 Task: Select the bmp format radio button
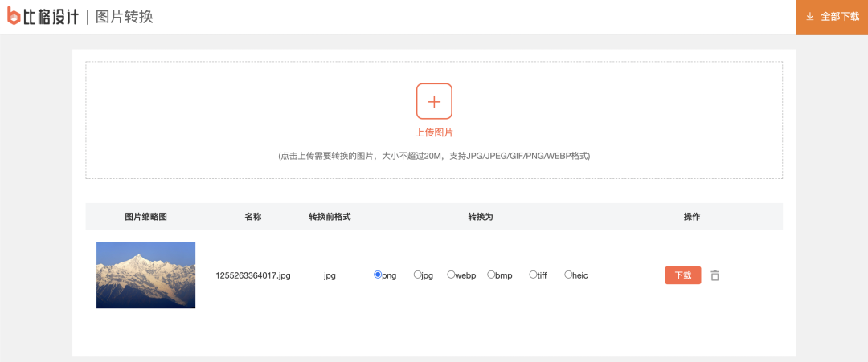pos(490,275)
